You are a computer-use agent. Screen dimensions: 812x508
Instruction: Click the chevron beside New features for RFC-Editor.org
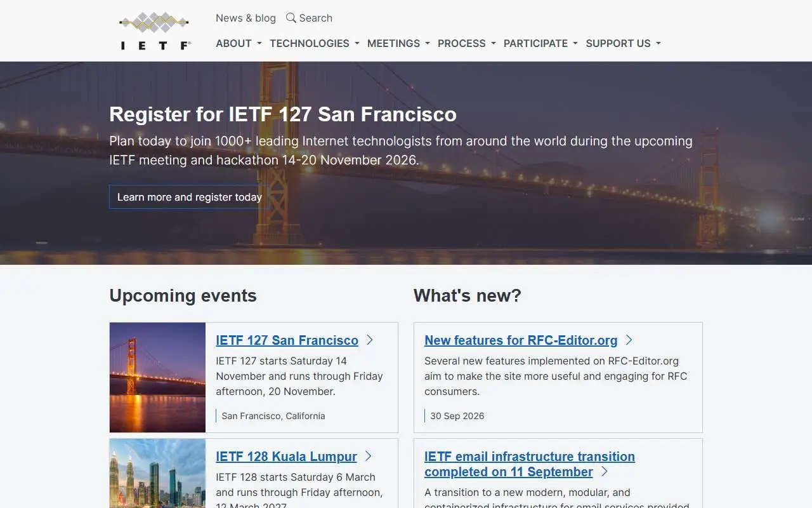point(629,340)
